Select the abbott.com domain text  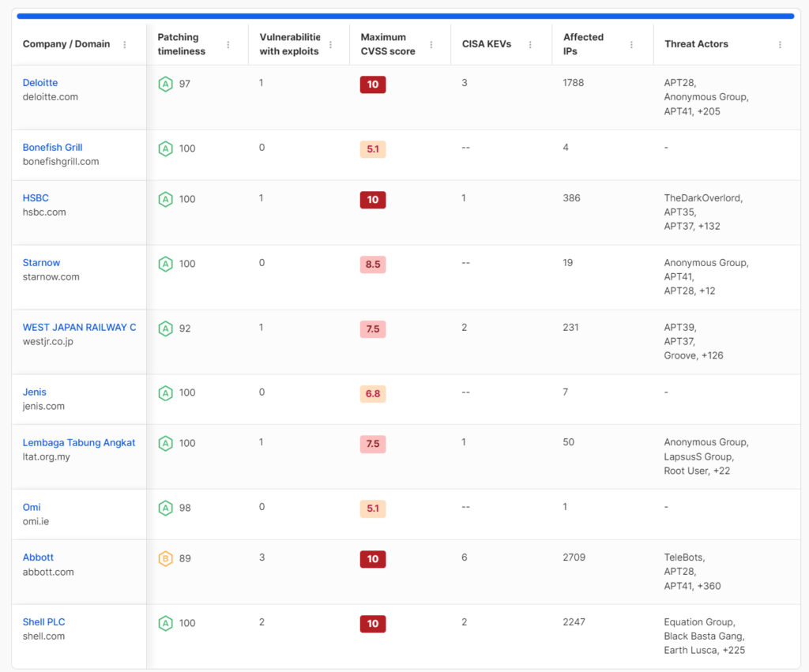tap(48, 572)
